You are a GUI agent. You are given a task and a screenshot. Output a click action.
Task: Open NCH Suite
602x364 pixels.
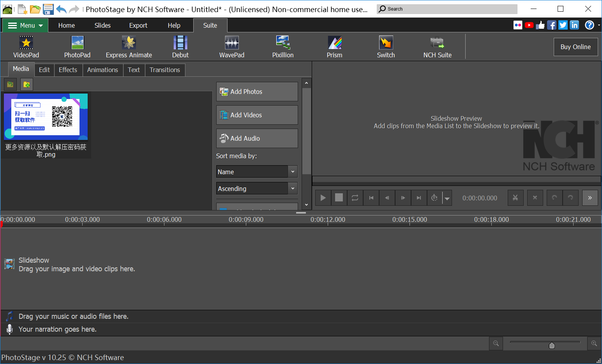coord(437,47)
